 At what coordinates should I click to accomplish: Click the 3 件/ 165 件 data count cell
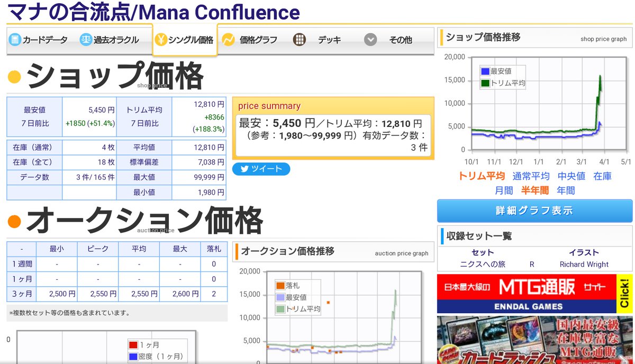click(x=89, y=177)
